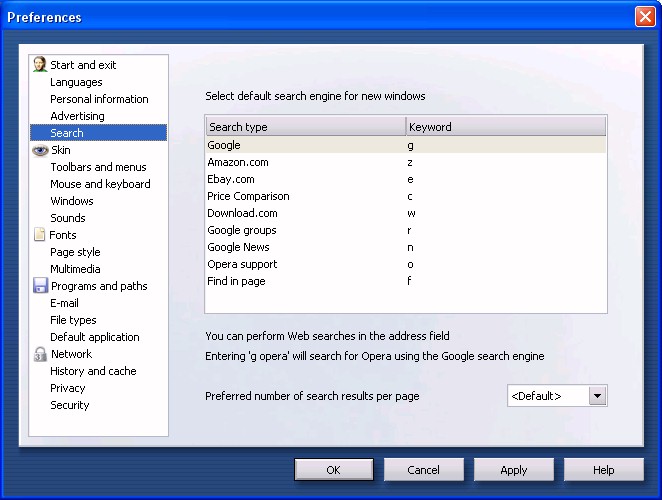The image size is (662, 500).
Task: Select Languages in the sidebar
Action: (x=76, y=82)
